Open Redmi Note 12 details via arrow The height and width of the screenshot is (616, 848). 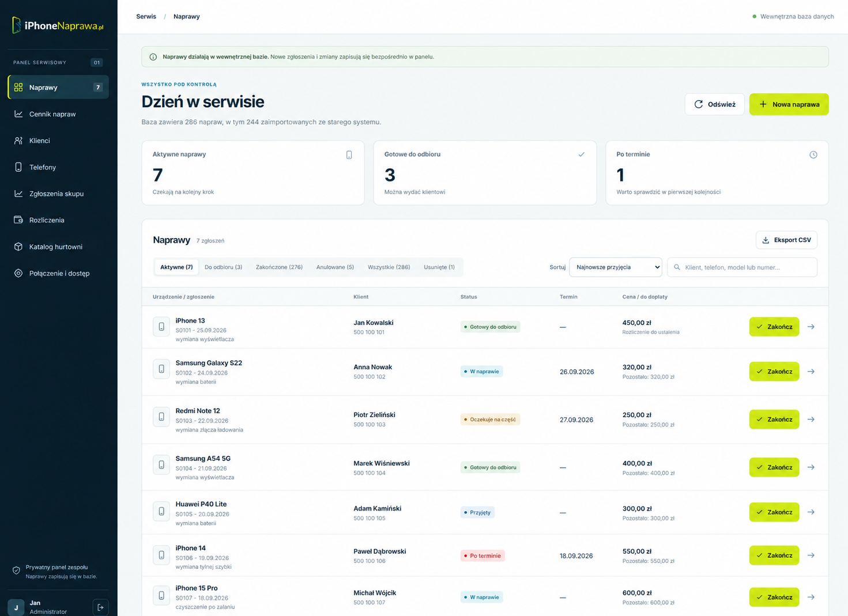point(811,420)
